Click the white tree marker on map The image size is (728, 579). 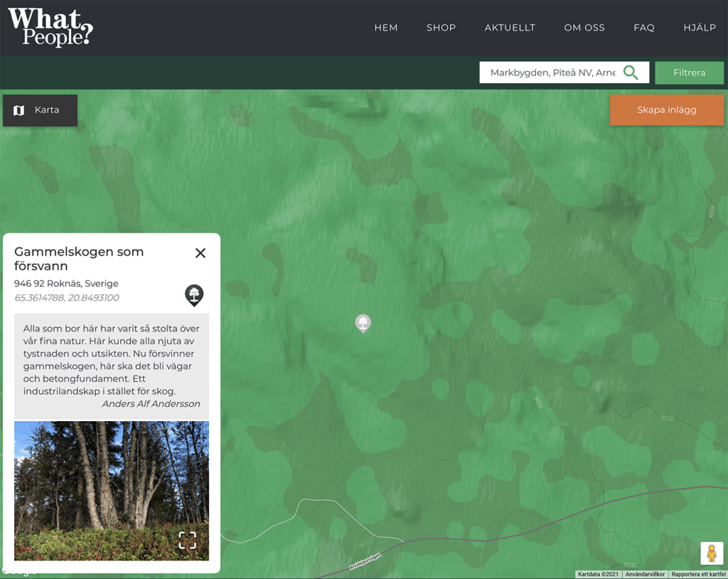click(x=363, y=324)
